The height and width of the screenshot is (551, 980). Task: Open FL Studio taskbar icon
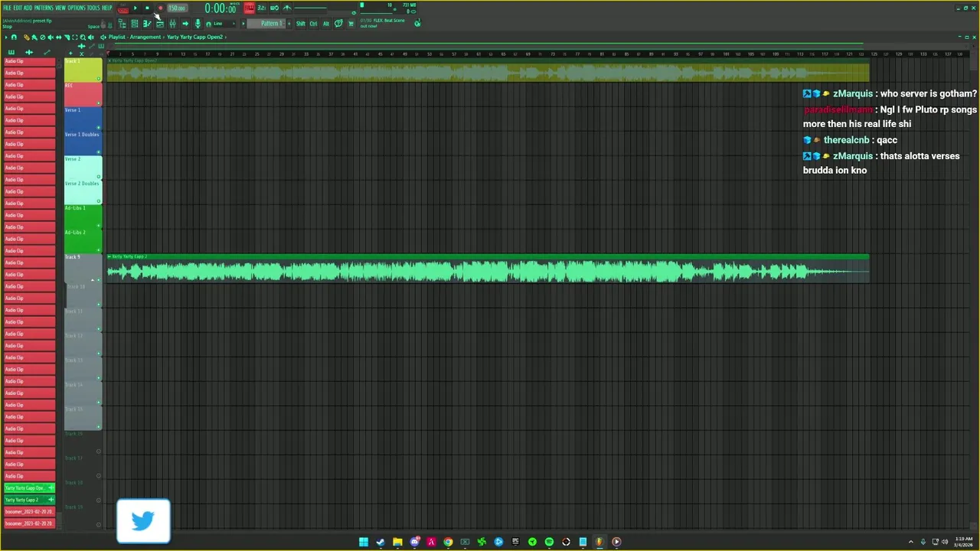pos(599,542)
